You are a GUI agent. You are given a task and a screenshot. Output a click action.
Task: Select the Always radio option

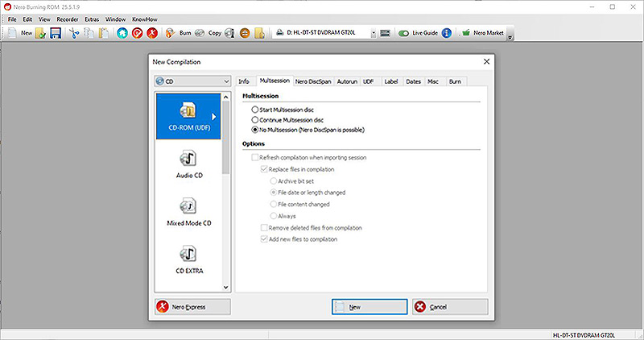273,216
